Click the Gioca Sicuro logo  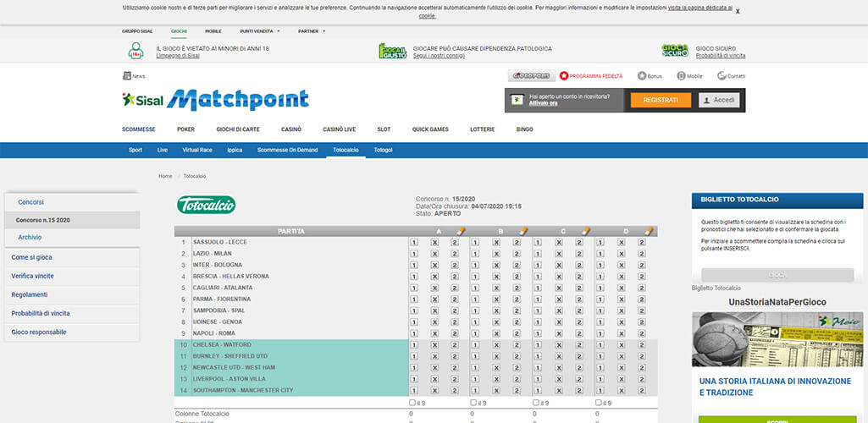675,51
